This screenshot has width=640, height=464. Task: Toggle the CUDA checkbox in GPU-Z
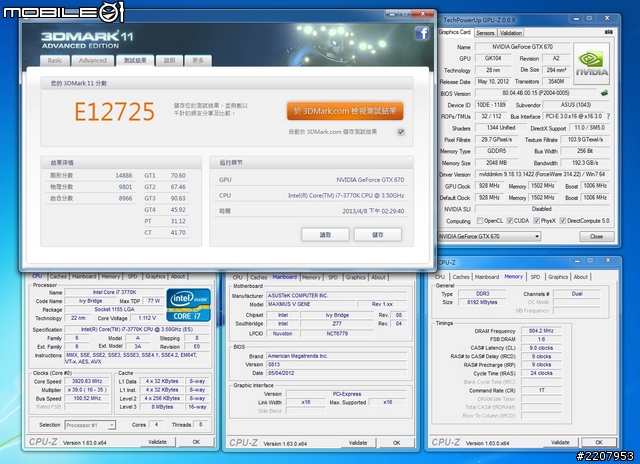point(510,221)
